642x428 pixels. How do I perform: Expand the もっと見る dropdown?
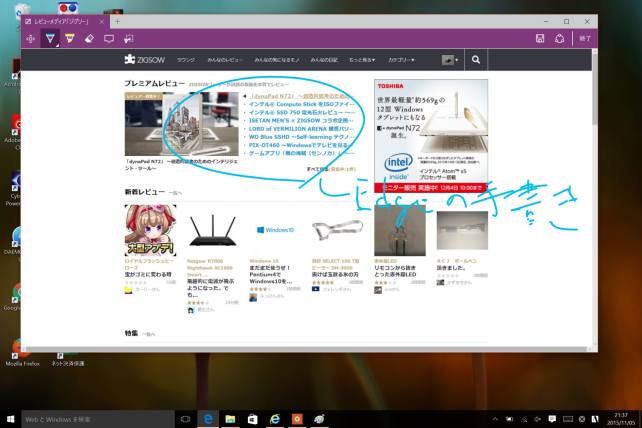[362, 60]
